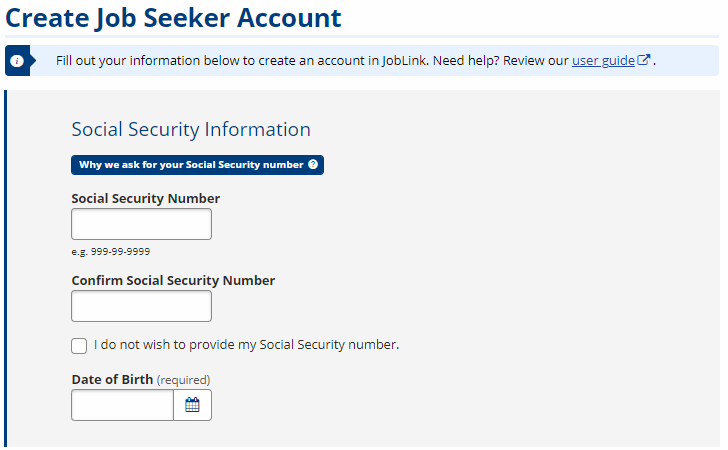Click the 'e.g. 999-99-9999' hint text
This screenshot has height=450, width=728.
point(111,252)
